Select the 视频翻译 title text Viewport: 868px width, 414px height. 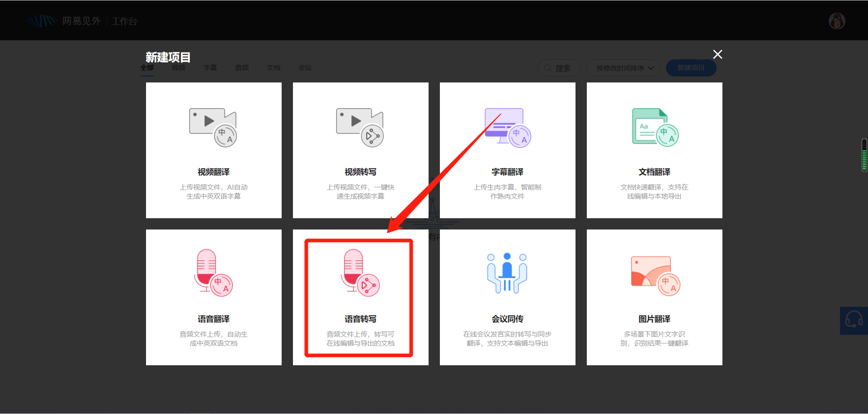pos(213,172)
